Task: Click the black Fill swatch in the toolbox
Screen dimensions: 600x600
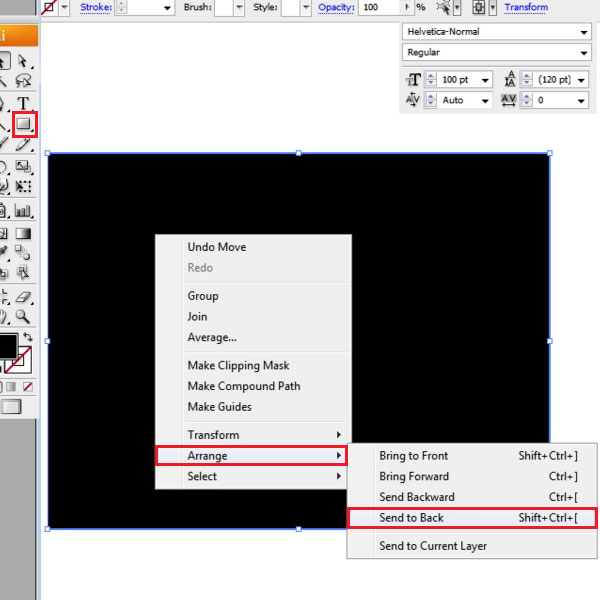Action: click(8, 346)
